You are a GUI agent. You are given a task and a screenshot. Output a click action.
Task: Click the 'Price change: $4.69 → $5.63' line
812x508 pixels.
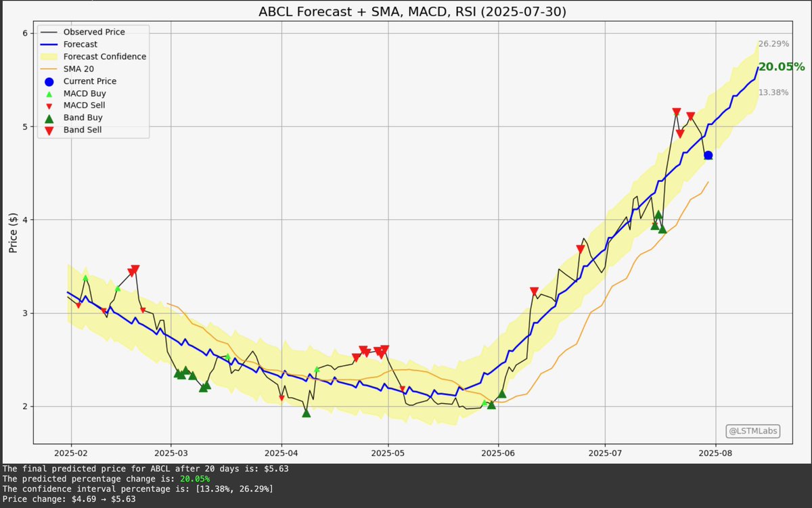tap(70, 499)
